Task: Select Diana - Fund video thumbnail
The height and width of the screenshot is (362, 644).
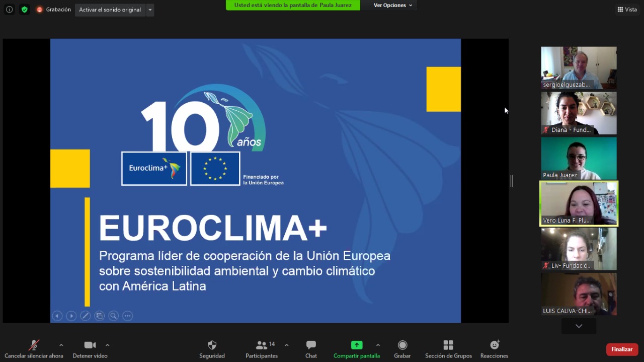Action: (579, 113)
